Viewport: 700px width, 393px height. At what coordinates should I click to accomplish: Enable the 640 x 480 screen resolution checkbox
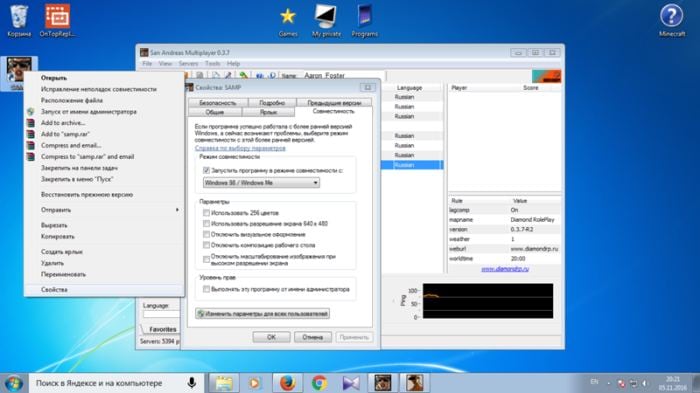(206, 223)
